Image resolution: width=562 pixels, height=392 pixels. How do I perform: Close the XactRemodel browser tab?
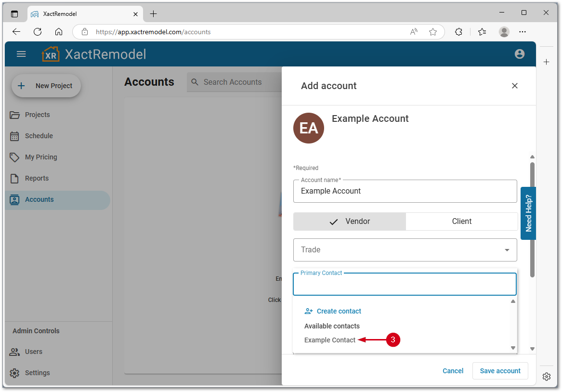[135, 14]
